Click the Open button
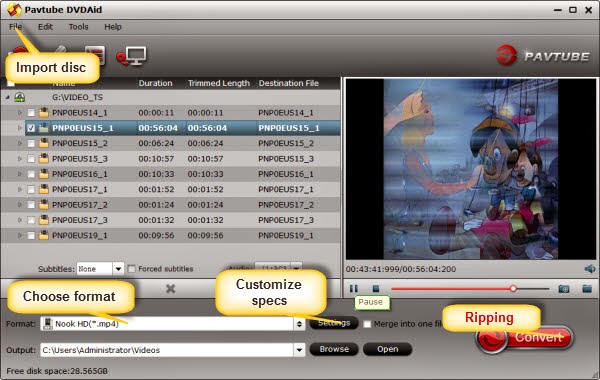 [387, 349]
